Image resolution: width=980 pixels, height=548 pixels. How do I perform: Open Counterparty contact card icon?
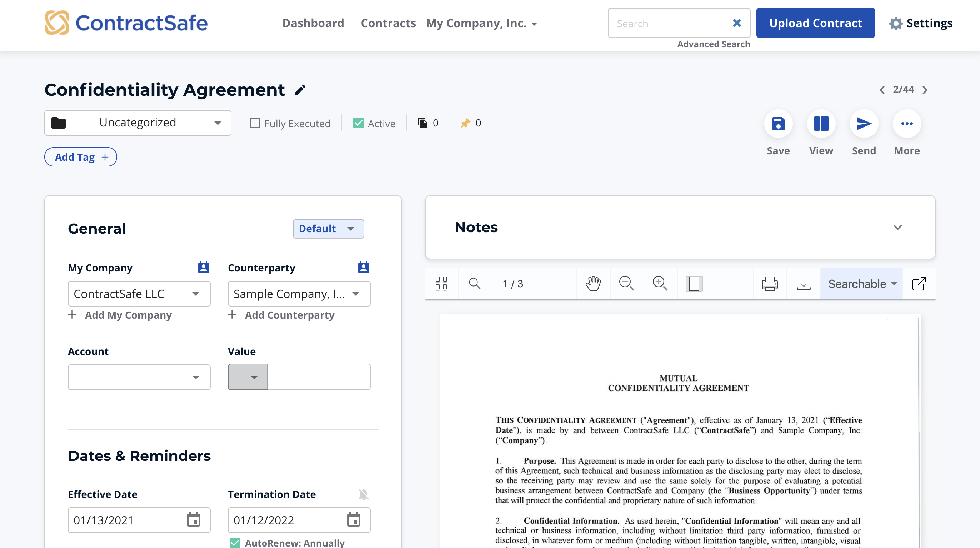[x=363, y=268]
